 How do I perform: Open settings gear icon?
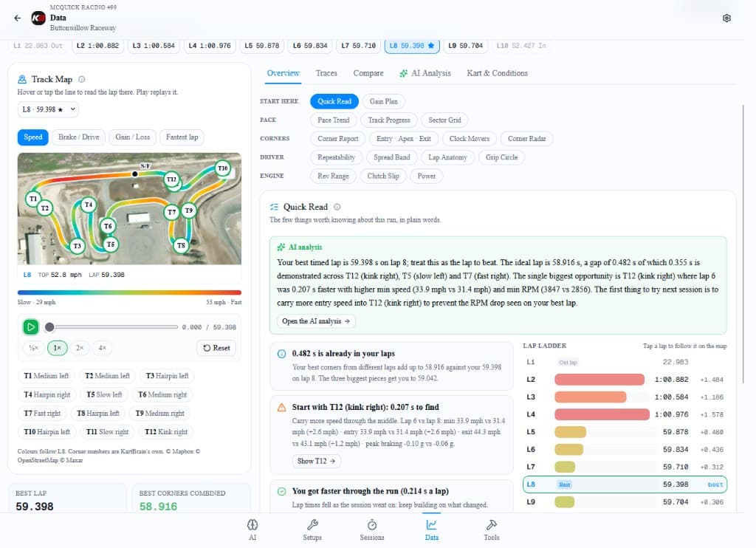(x=726, y=18)
